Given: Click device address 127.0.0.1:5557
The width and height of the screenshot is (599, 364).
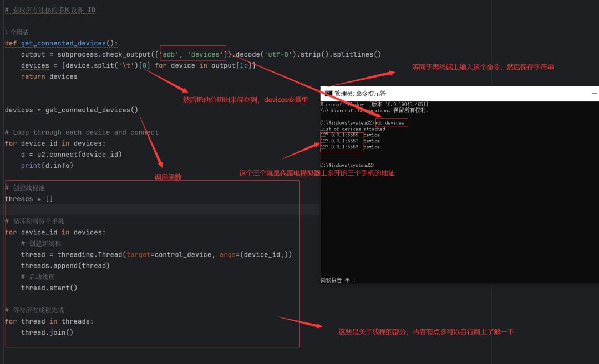Looking at the screenshot, I should tap(339, 141).
